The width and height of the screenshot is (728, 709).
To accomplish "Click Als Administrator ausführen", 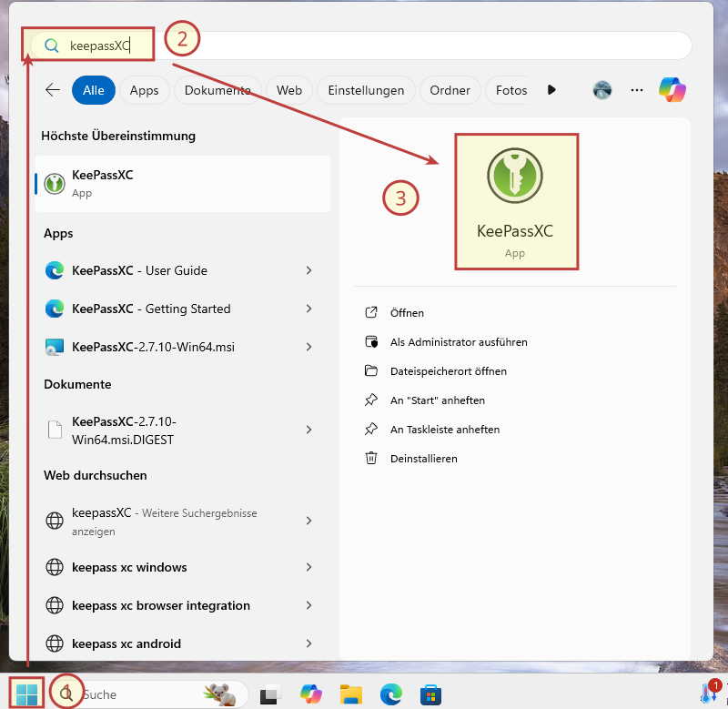I will tap(459, 342).
